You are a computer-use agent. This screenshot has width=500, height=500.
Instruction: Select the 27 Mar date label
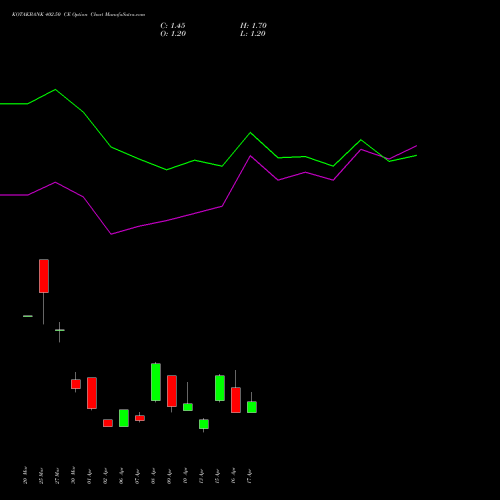pos(58,475)
